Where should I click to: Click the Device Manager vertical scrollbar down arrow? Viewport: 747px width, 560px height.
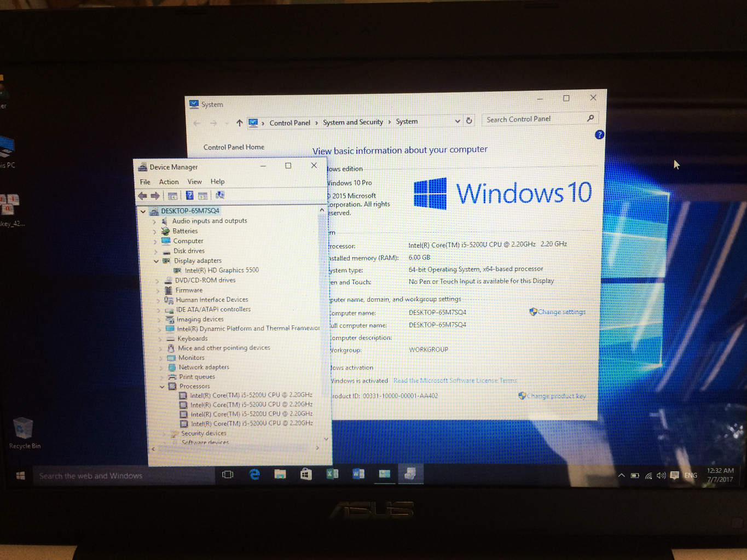click(x=326, y=439)
